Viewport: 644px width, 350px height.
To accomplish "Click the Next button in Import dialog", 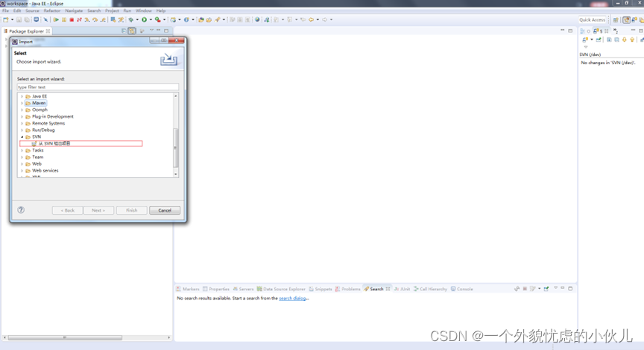I will pyautogui.click(x=98, y=210).
